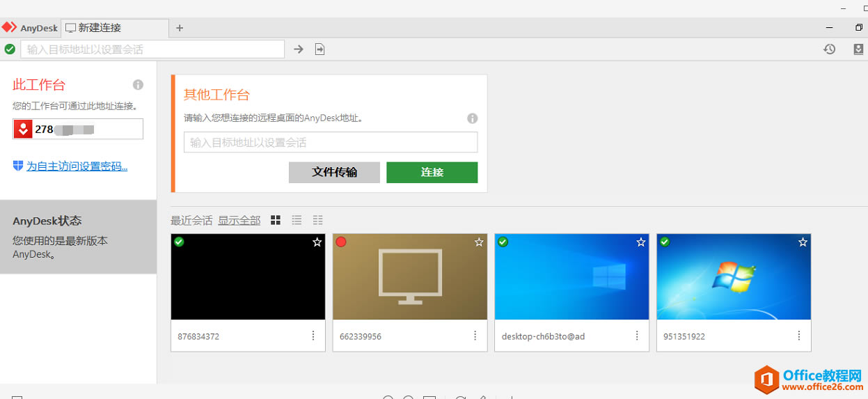Click session label desktop-ch6b3to@ad

(x=543, y=336)
